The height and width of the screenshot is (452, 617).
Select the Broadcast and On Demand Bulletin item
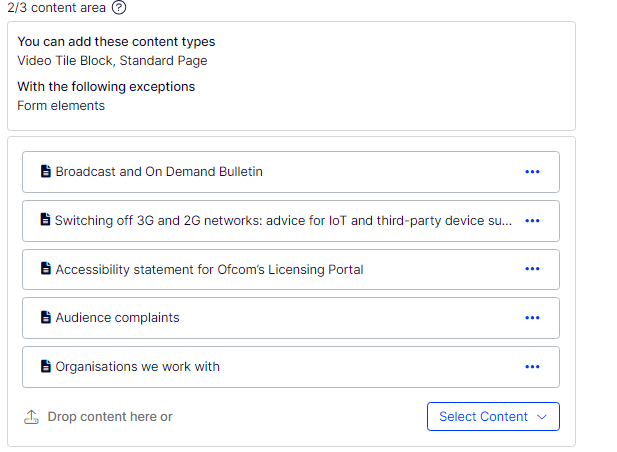click(x=159, y=172)
